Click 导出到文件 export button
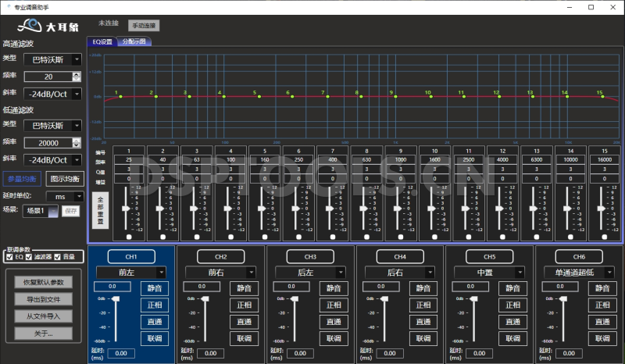The width and height of the screenshot is (625, 364). (x=43, y=299)
